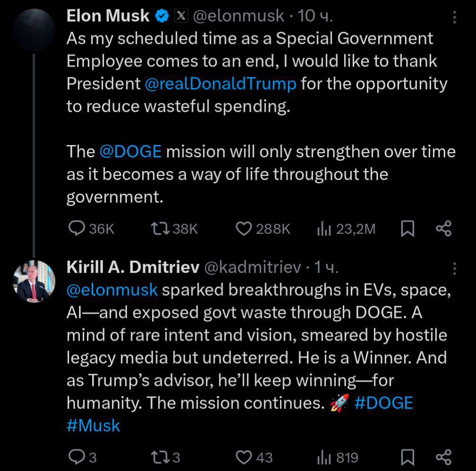Open the #Musk hashtag
Viewport: 476px width, 471px height.
(x=93, y=426)
